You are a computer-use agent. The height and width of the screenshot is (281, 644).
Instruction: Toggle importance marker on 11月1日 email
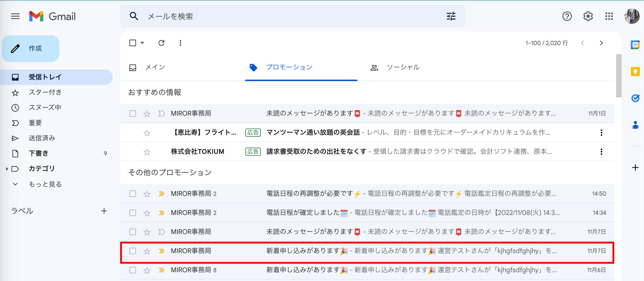click(161, 114)
